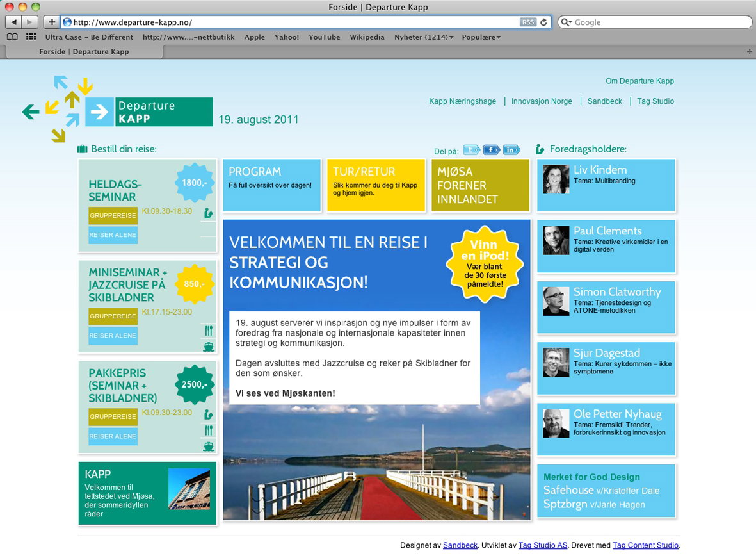
Task: Open the KAPP welcome tile
Action: click(147, 493)
